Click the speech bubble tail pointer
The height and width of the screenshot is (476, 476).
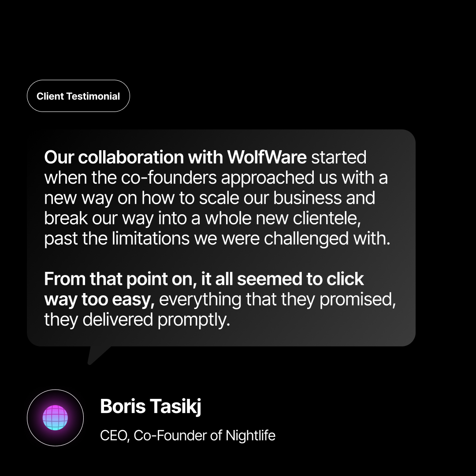tap(97, 355)
